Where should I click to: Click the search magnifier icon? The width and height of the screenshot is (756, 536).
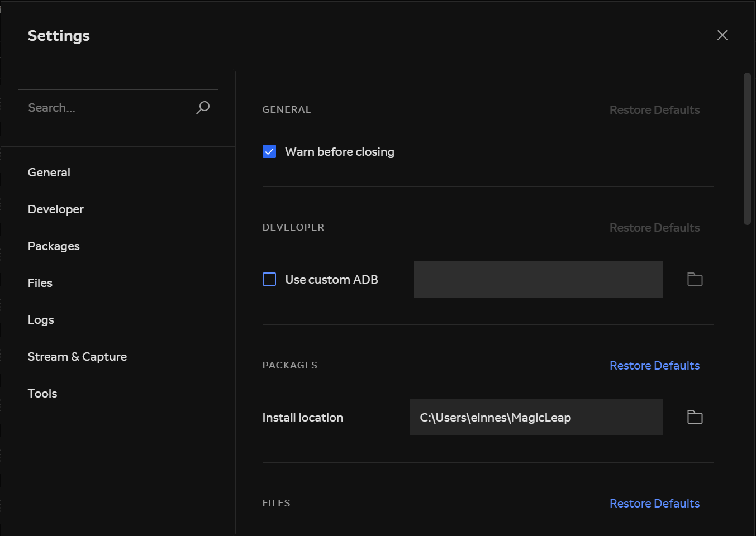click(x=203, y=107)
